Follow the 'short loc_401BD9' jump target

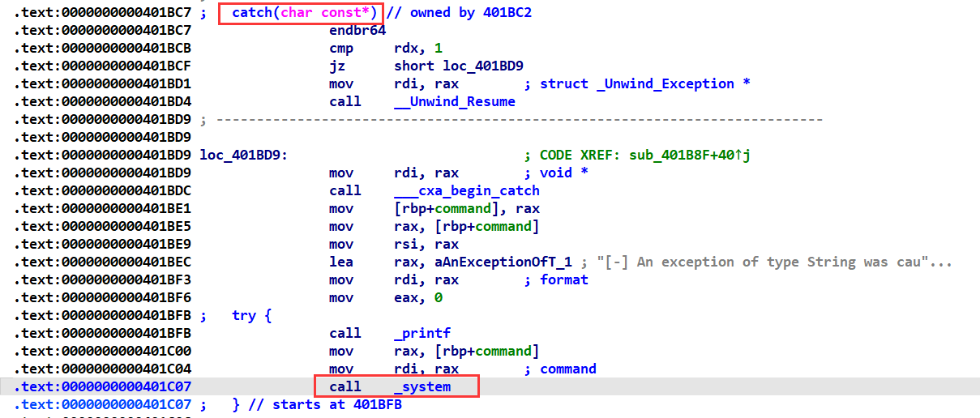(459, 66)
